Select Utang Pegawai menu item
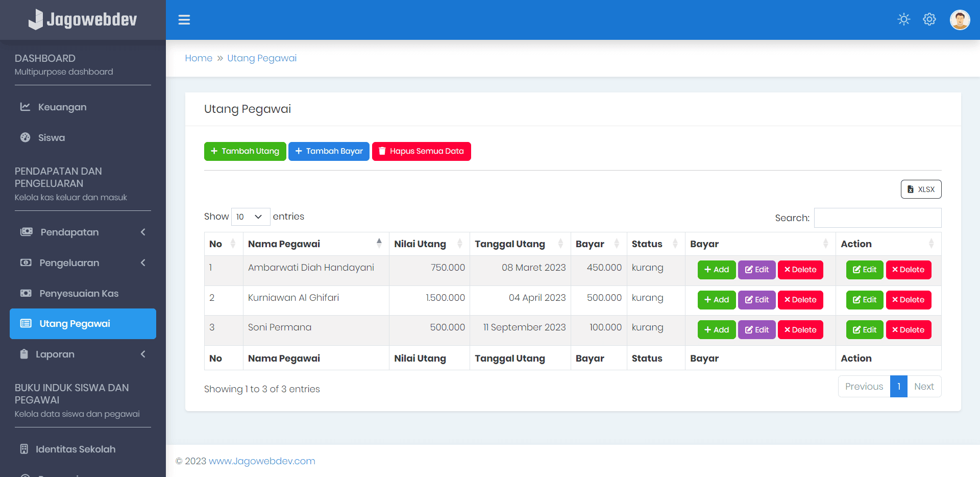 (83, 323)
